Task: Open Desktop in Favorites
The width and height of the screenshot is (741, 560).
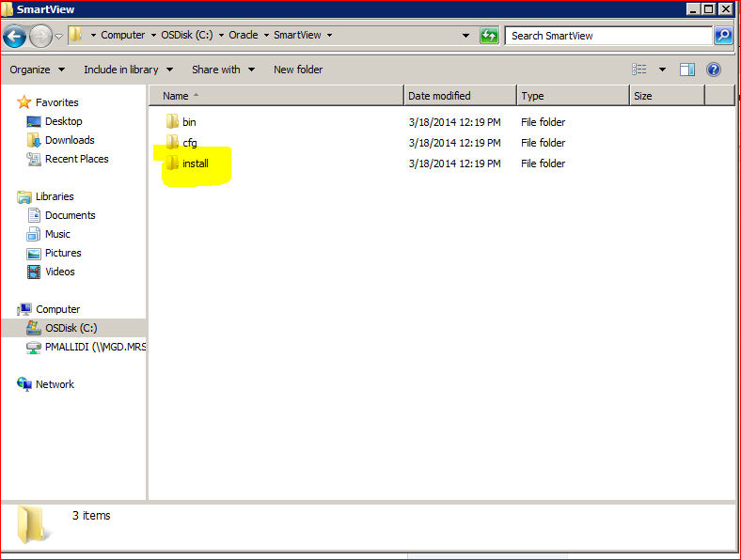Action: click(x=64, y=121)
